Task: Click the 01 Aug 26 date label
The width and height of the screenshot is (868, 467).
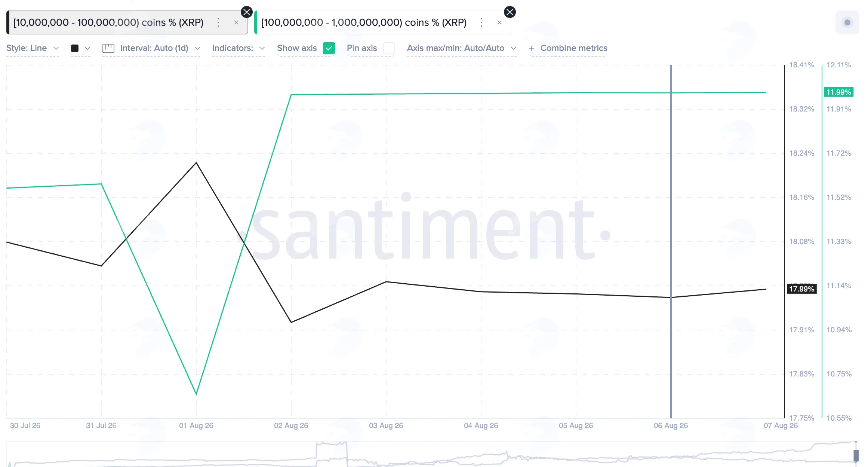Action: (196, 425)
